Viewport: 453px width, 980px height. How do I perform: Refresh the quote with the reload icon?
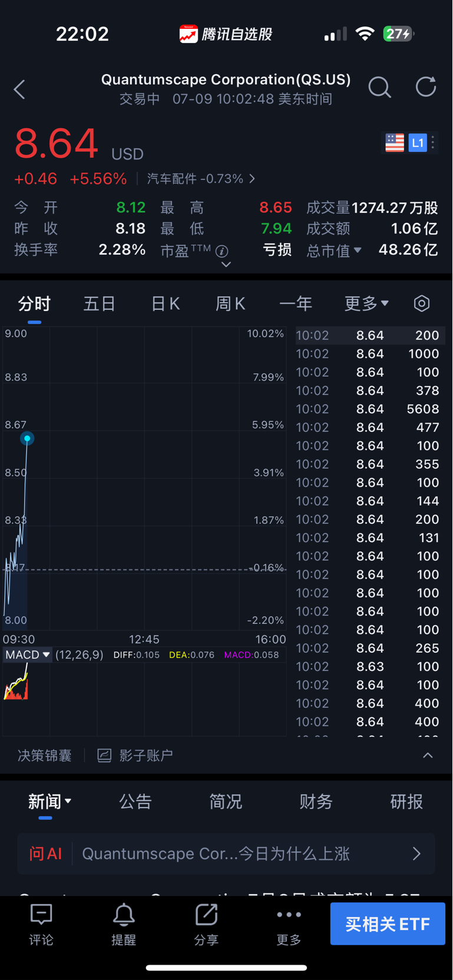[x=425, y=87]
